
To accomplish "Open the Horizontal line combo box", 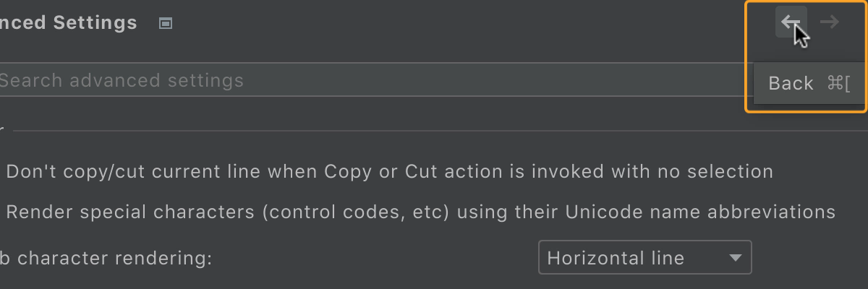I will 645,257.
